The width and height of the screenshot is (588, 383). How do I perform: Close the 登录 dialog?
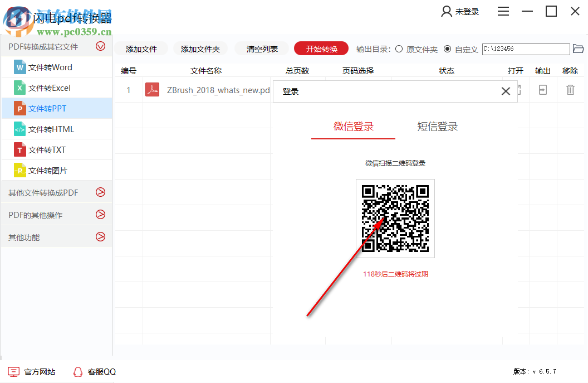[x=506, y=91]
